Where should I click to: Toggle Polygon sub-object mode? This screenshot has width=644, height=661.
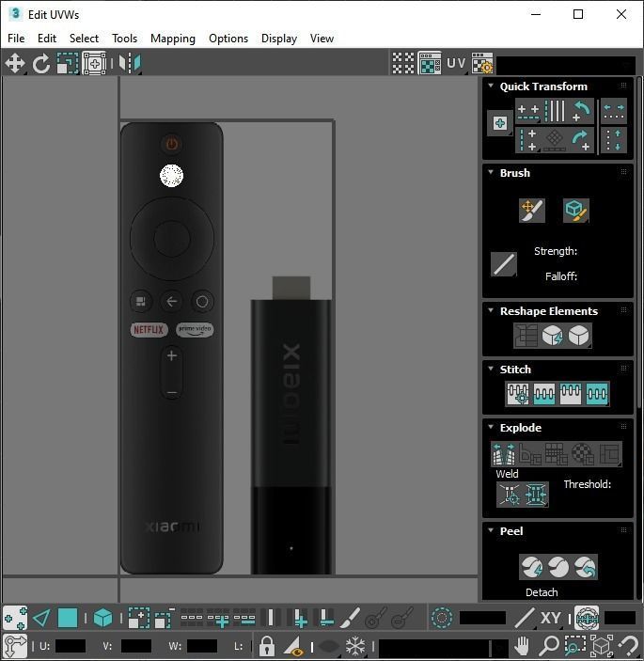68,619
